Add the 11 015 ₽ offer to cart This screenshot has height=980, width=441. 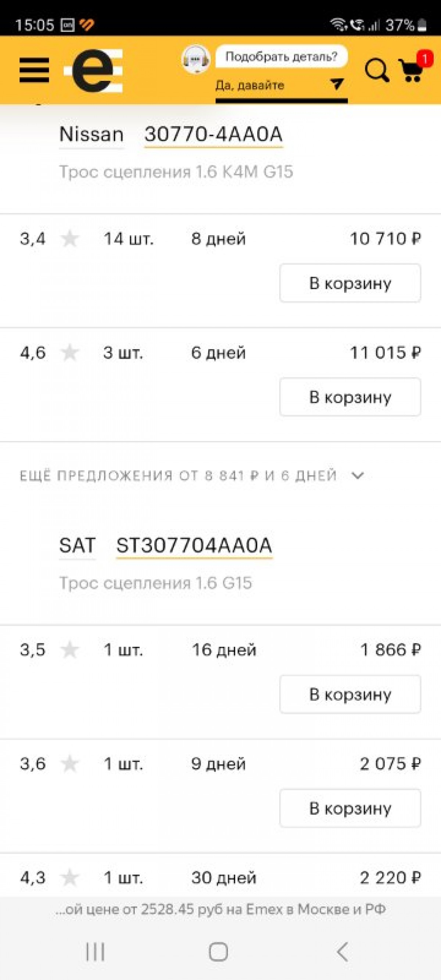coord(350,397)
